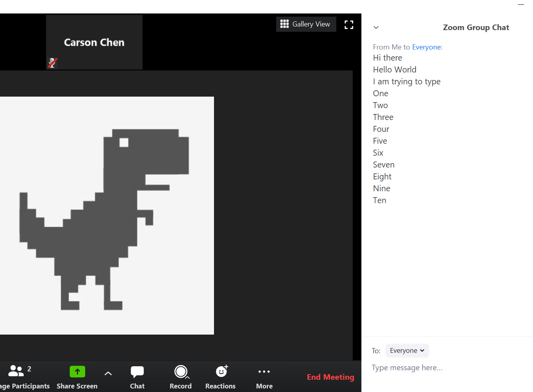Click the shared dinosaur image
Image resolution: width=533 pixels, height=392 pixels.
click(x=107, y=215)
